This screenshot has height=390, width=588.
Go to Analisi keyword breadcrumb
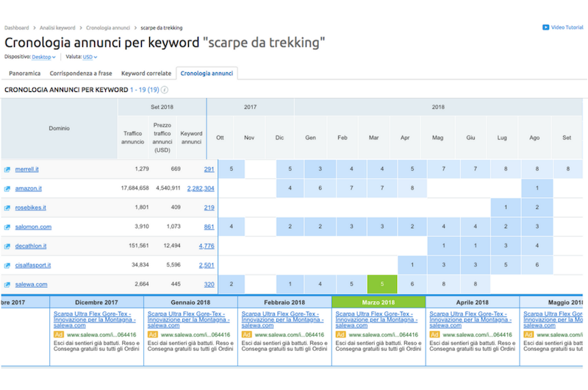tap(57, 28)
